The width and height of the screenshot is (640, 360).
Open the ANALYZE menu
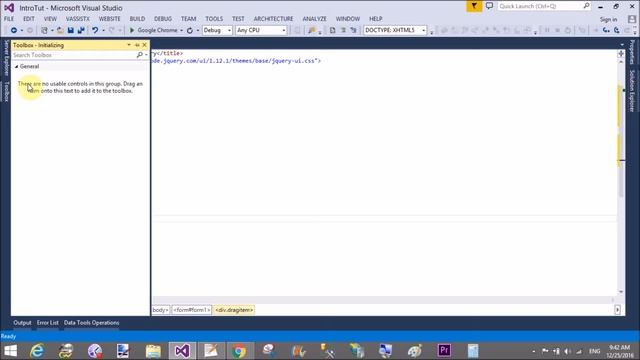click(314, 19)
